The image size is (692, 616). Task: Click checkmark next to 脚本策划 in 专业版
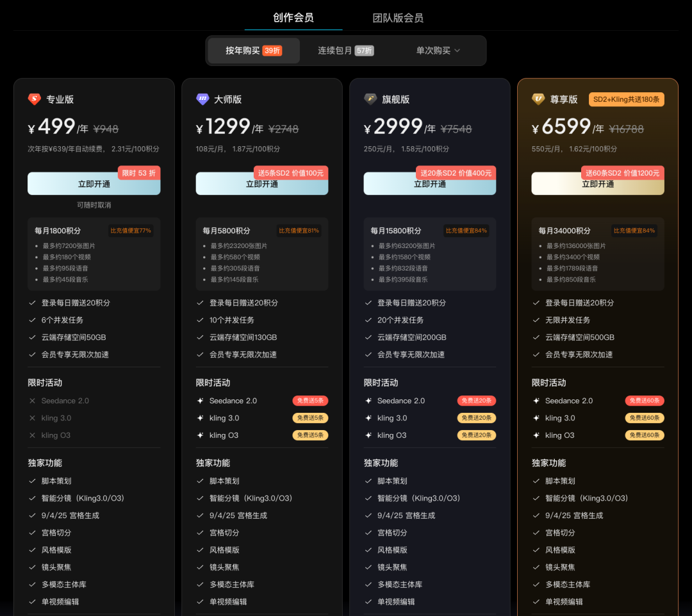pos(33,481)
